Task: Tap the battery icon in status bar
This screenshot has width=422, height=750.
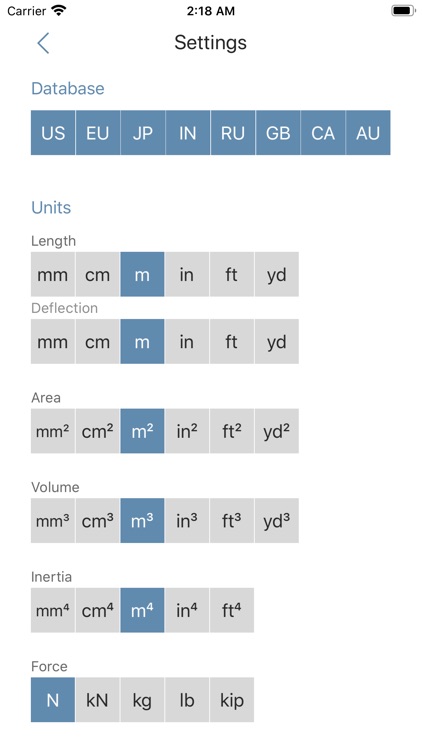Action: (403, 11)
